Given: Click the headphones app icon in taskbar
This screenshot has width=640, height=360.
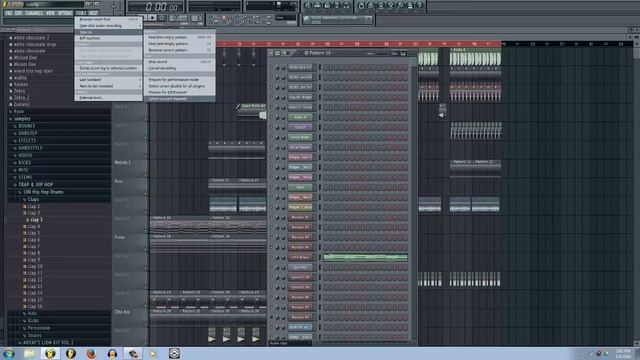Looking at the screenshot, I should [x=112, y=353].
